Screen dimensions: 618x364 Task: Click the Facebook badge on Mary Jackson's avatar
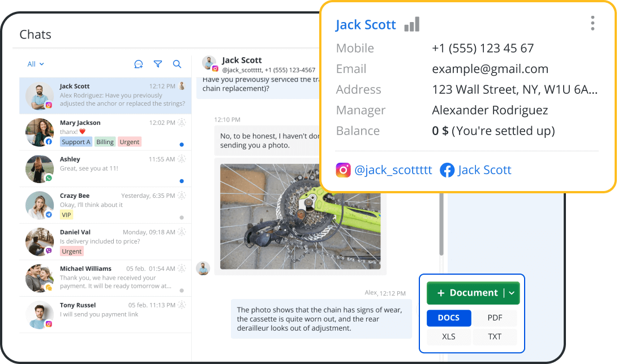50,142
